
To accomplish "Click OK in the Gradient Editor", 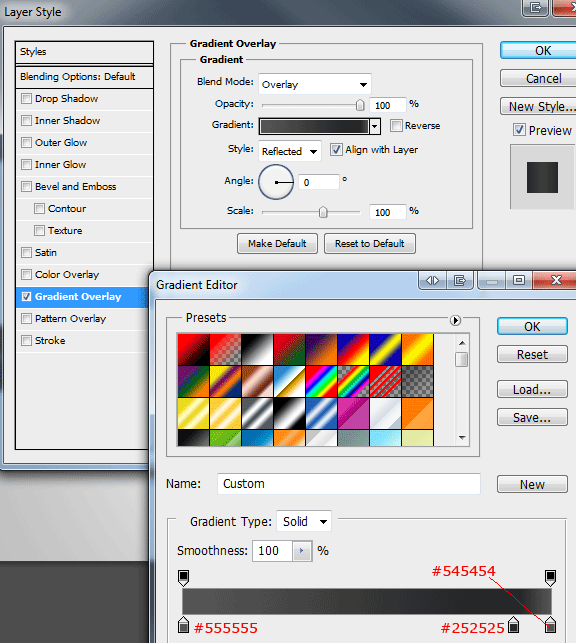I will [532, 326].
